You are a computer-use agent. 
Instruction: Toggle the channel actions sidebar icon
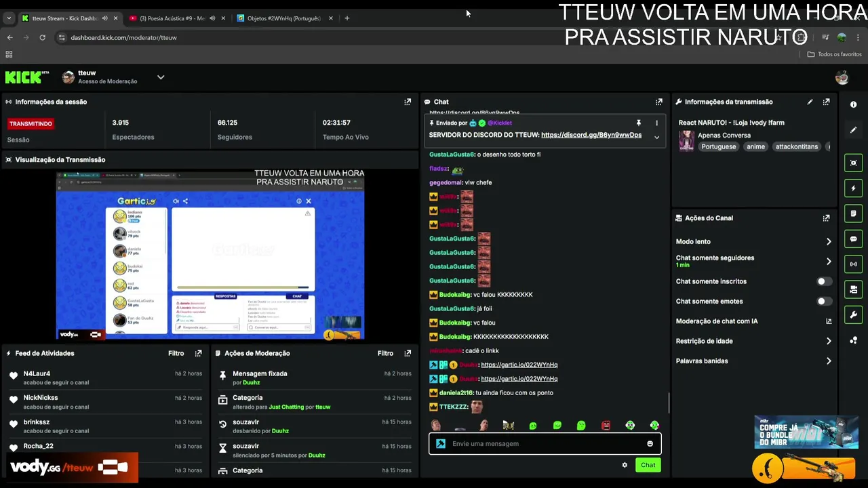point(853,289)
